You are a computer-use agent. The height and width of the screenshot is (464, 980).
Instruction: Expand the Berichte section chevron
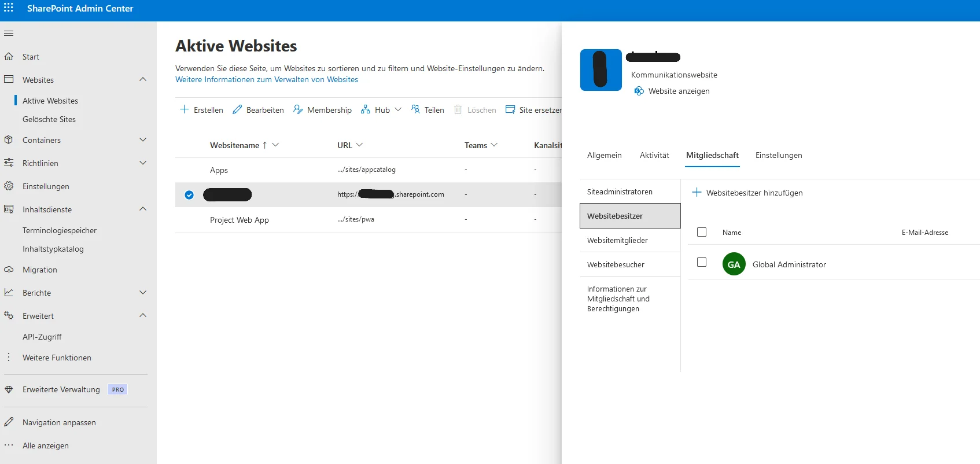tap(143, 292)
